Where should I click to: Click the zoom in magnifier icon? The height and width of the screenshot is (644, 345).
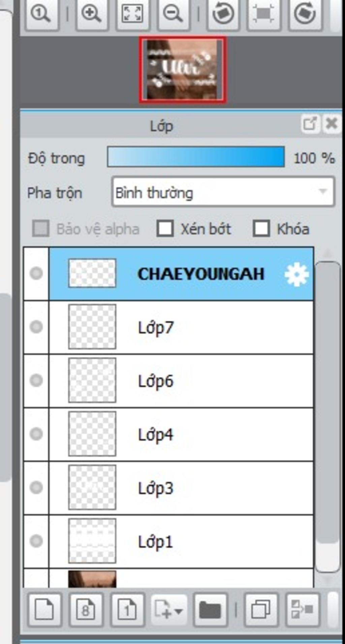pyautogui.click(x=92, y=14)
